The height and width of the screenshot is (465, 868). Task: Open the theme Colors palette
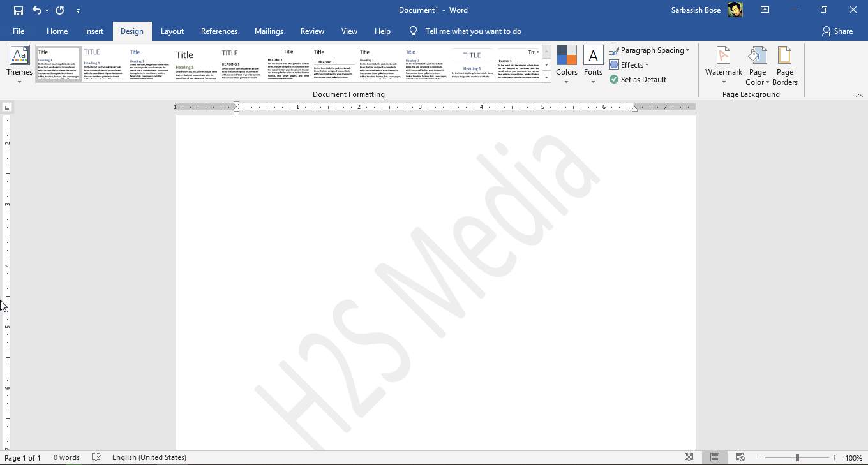click(x=566, y=64)
